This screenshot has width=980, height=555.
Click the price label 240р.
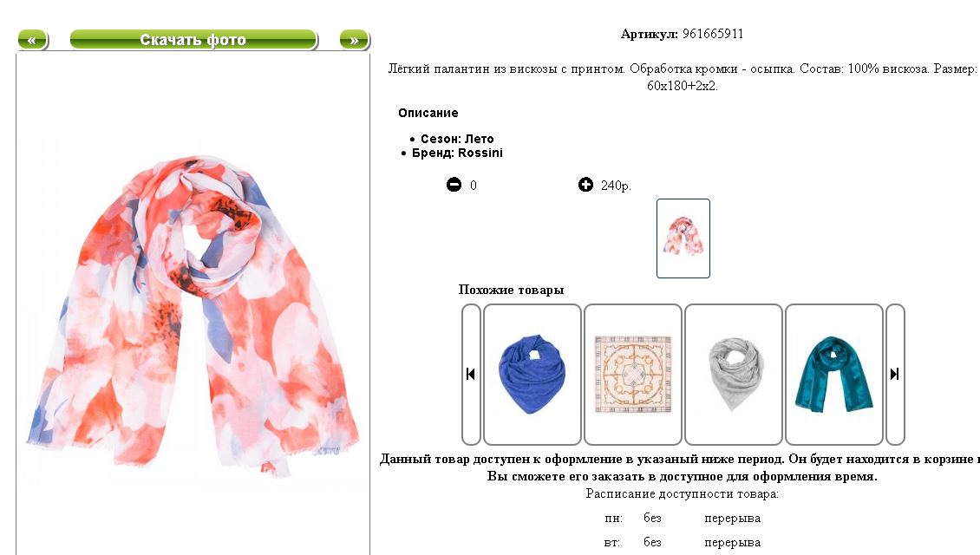click(x=616, y=186)
